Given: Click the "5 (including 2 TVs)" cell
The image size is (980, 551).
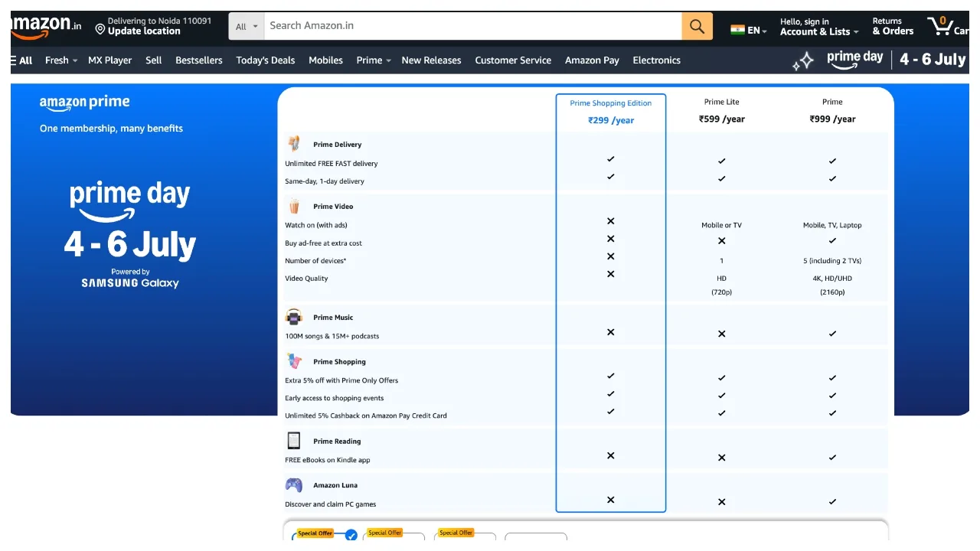Looking at the screenshot, I should pyautogui.click(x=832, y=261).
